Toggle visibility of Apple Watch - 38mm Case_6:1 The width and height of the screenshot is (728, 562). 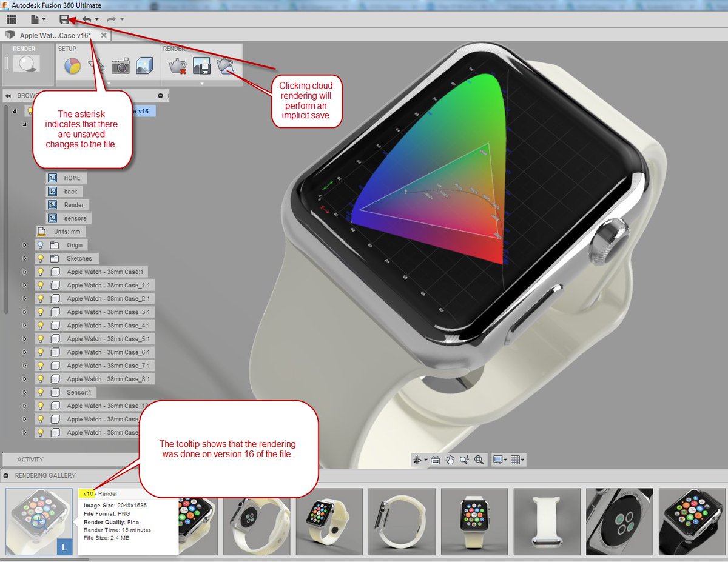(41, 352)
